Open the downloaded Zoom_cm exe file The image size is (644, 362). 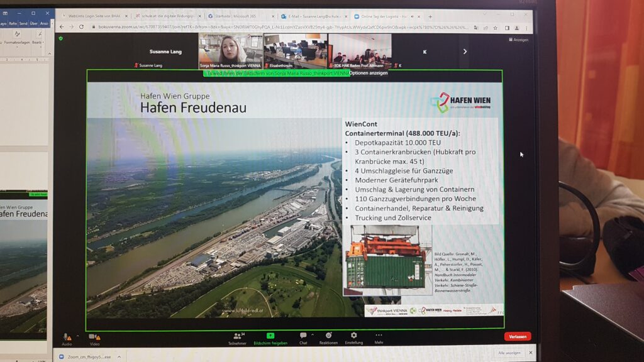tap(86, 357)
